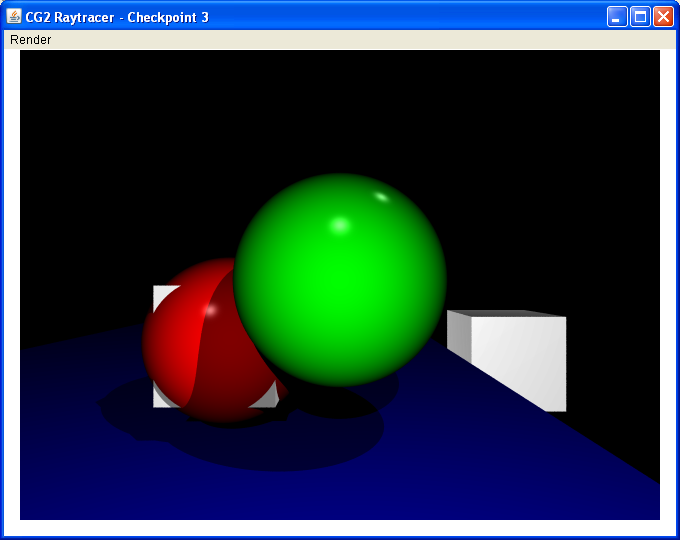Open the Render menu
This screenshot has height=540, width=680.
click(x=30, y=40)
